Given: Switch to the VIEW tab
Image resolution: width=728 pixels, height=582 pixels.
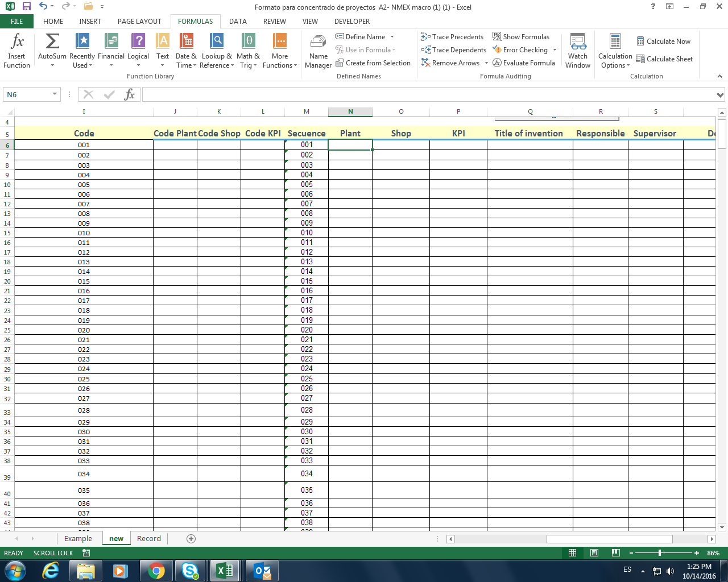Looking at the screenshot, I should coord(310,22).
